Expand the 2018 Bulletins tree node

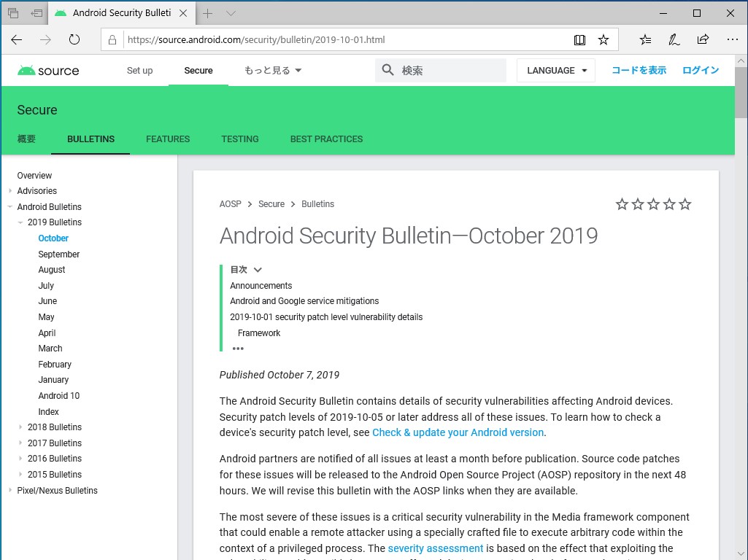(20, 427)
